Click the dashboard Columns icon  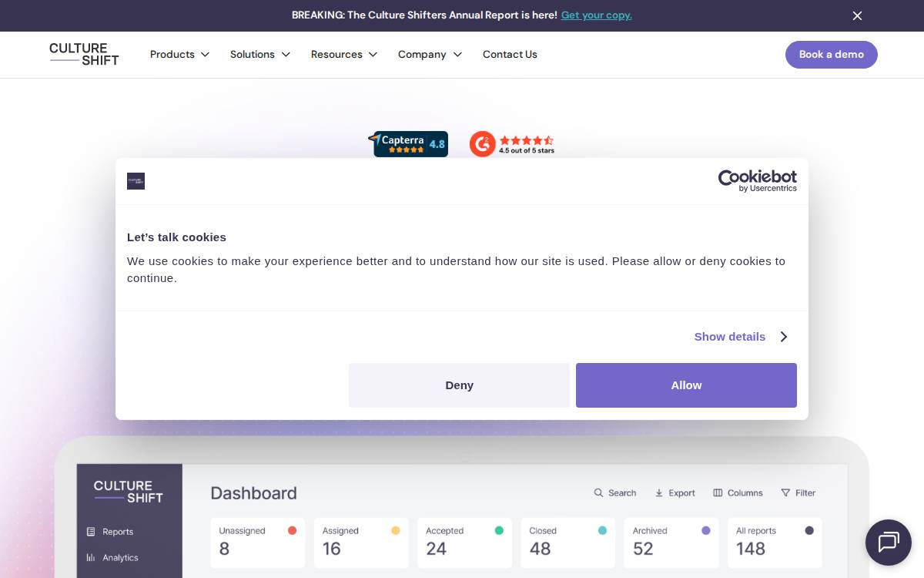[x=718, y=493]
